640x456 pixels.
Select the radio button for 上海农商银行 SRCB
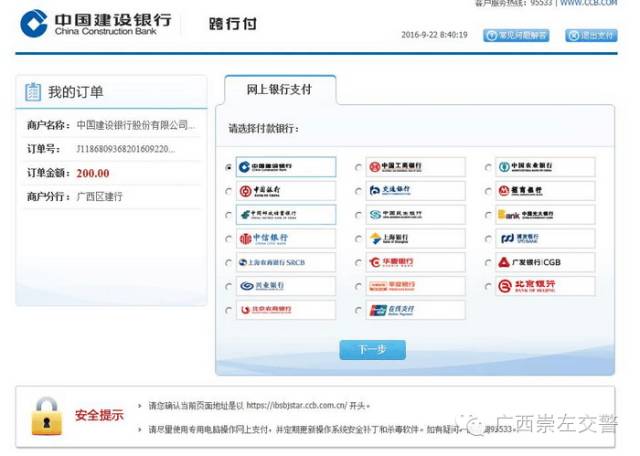pos(229,262)
